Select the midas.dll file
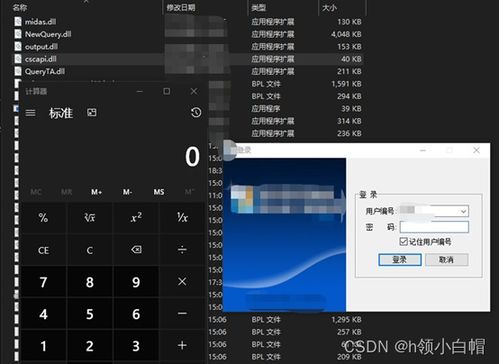The height and width of the screenshot is (364, 499). (x=40, y=22)
